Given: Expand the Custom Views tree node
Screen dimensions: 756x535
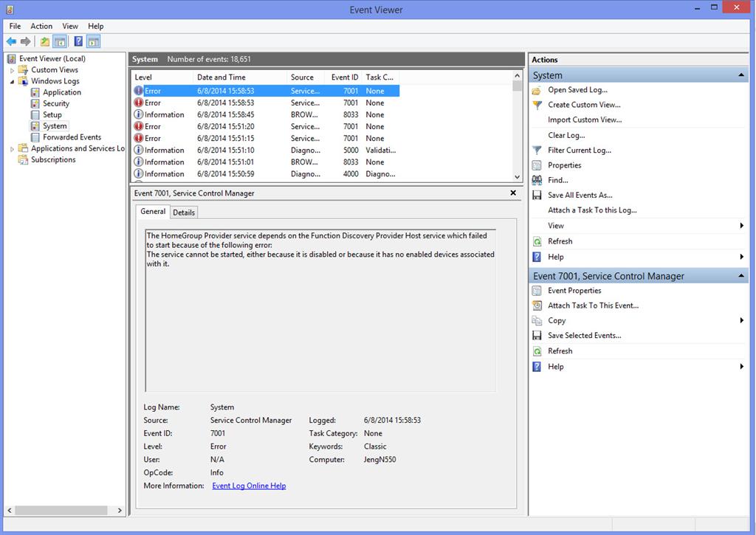Looking at the screenshot, I should (12, 70).
